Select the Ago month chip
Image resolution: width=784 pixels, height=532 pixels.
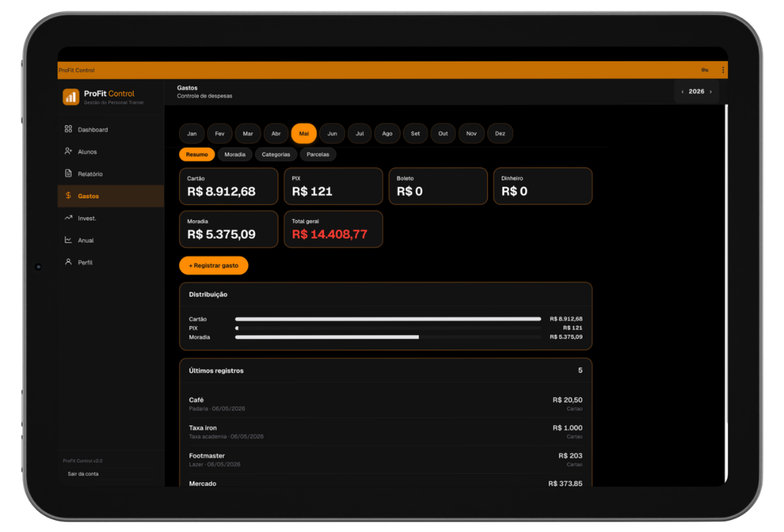point(388,134)
